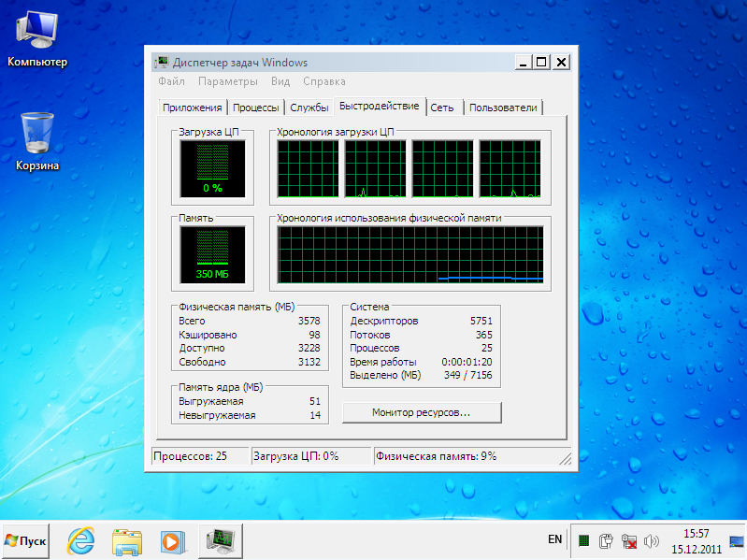747x560 pixels.
Task: Click the clock showing 15:57
Action: 696,533
